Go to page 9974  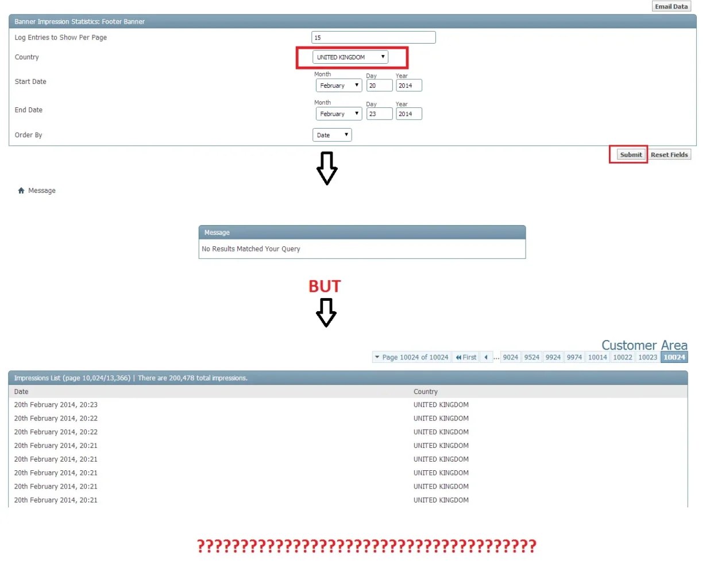(574, 357)
